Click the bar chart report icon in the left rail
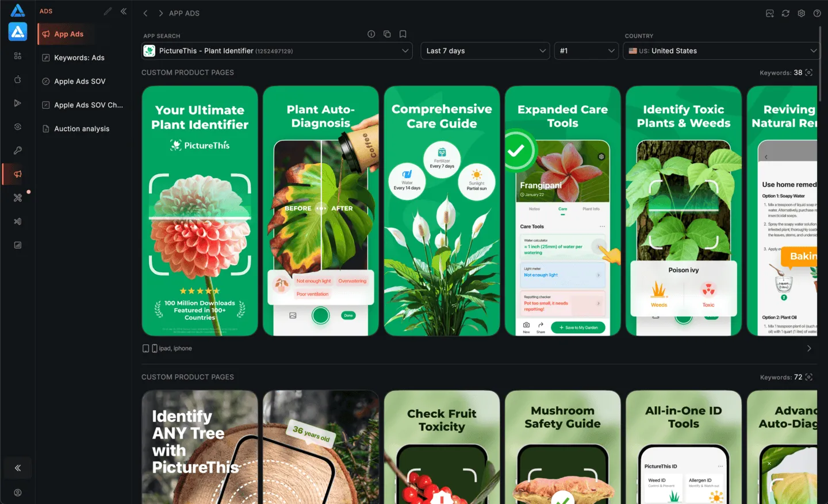 pyautogui.click(x=18, y=245)
